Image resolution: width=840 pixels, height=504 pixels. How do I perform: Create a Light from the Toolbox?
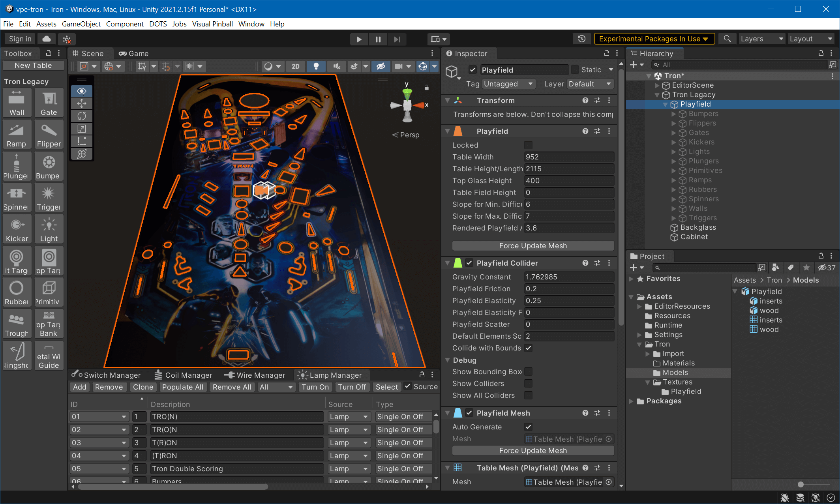click(49, 229)
